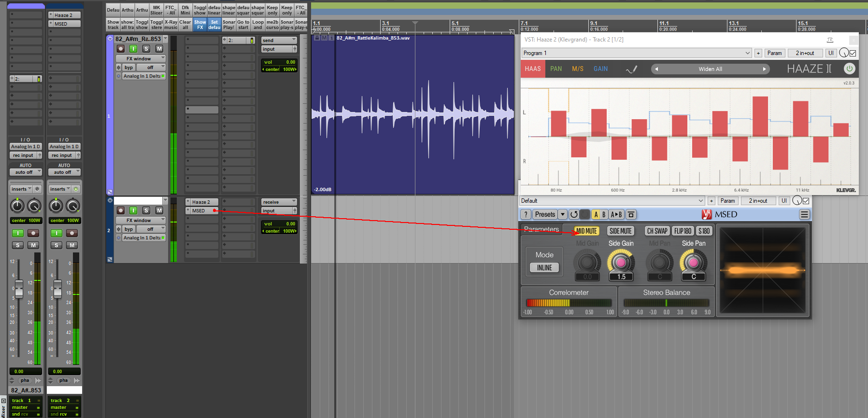Toggle the UI button in Haaze 2 header
The image size is (868, 418).
click(831, 53)
